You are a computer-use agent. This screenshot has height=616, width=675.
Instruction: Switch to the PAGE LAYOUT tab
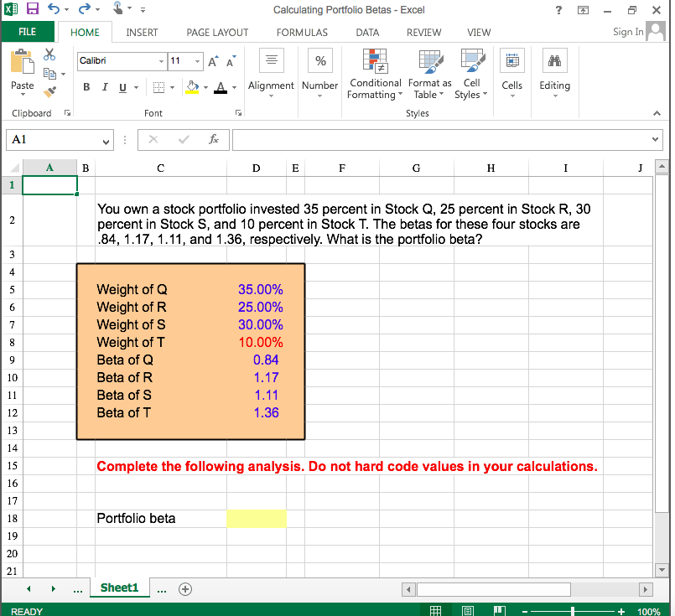[x=217, y=33]
